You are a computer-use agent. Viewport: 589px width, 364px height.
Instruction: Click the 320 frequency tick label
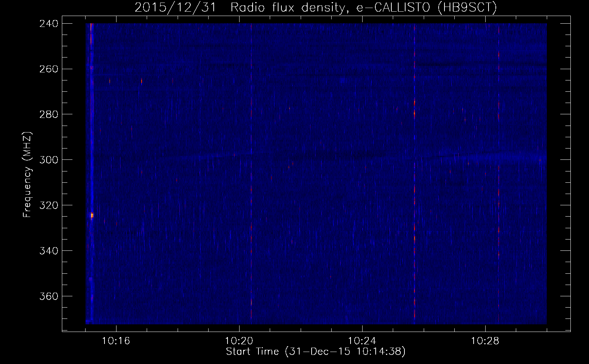(48, 205)
